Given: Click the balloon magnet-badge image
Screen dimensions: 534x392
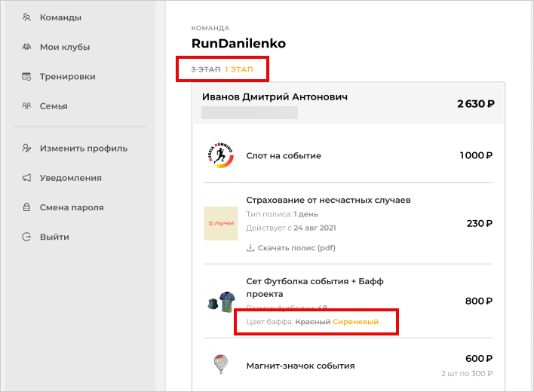Looking at the screenshot, I should click(221, 364).
